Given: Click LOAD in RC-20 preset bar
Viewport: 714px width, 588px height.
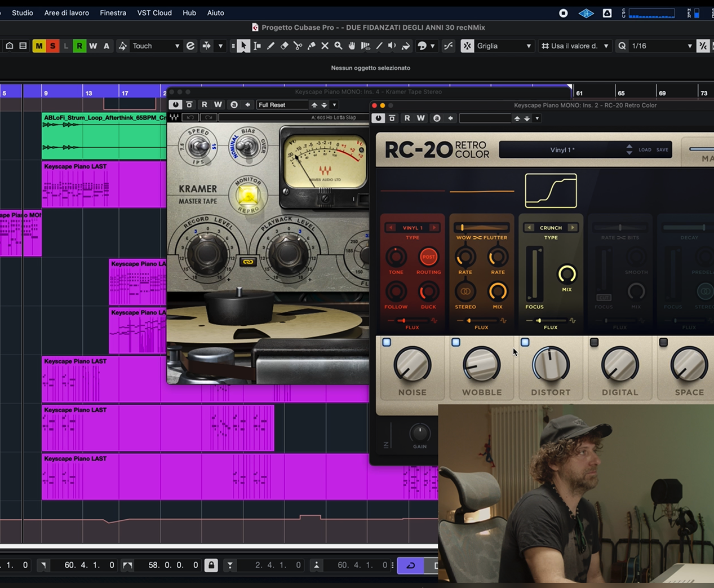Looking at the screenshot, I should 645,150.
